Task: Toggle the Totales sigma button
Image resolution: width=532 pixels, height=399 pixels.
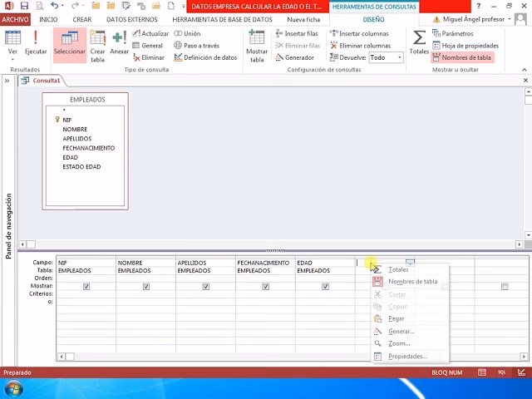Action: click(x=419, y=42)
